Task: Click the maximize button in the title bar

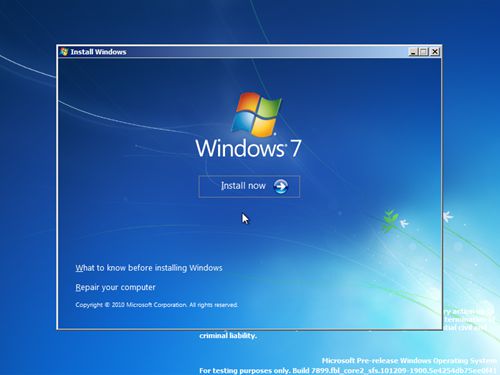Action: (424, 52)
